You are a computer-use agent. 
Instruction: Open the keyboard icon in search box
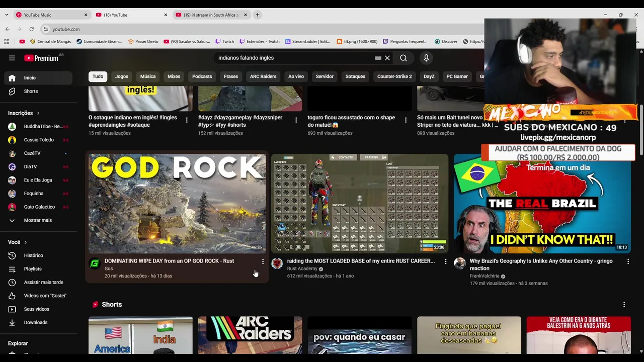coord(378,58)
